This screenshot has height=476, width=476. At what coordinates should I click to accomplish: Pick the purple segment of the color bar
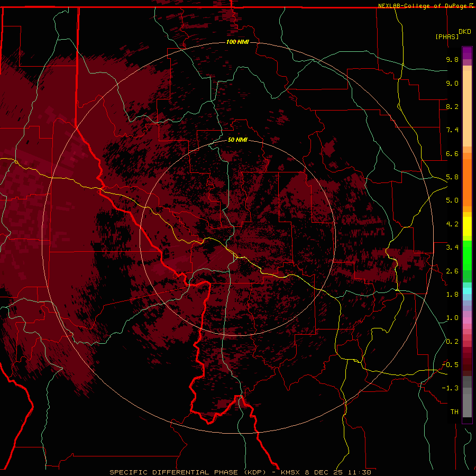(x=467, y=53)
